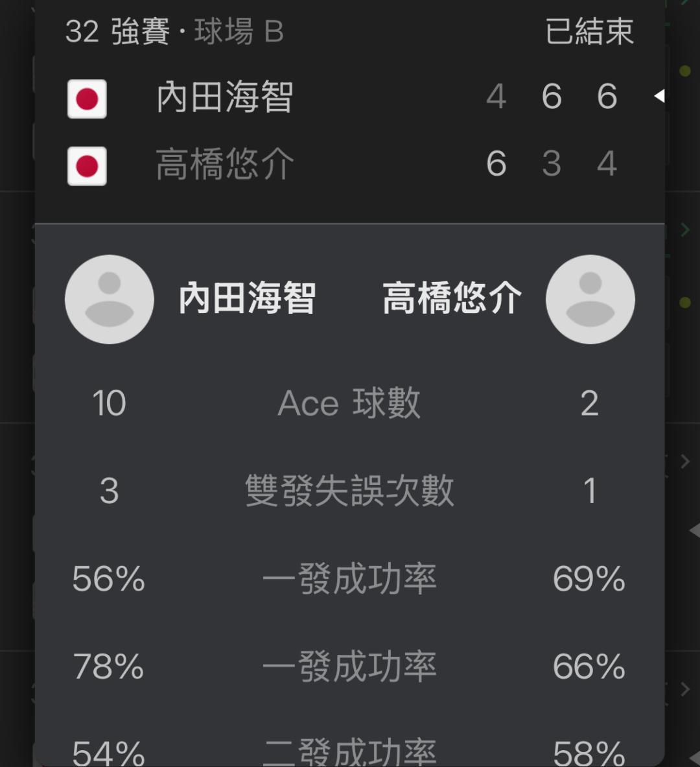This screenshot has width=700, height=767.
Task: Select bold 內田海智 name in stats header
Action: click(x=247, y=299)
